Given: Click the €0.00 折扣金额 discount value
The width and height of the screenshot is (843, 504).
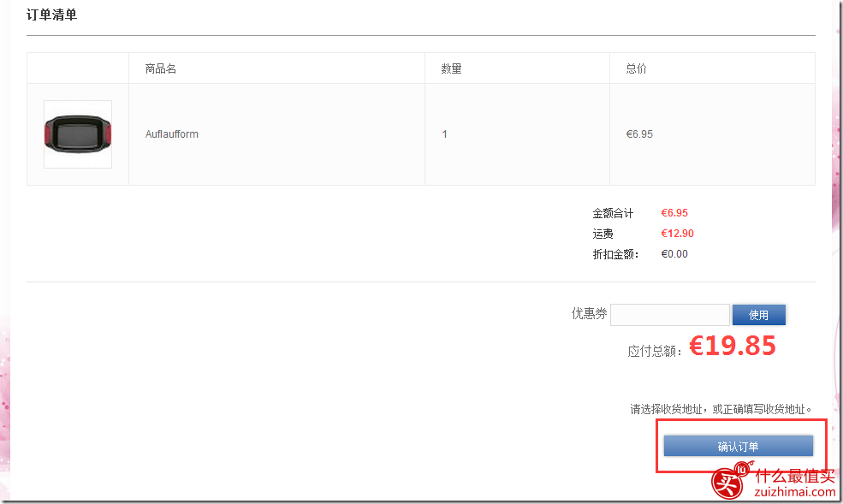Looking at the screenshot, I should pyautogui.click(x=674, y=253).
